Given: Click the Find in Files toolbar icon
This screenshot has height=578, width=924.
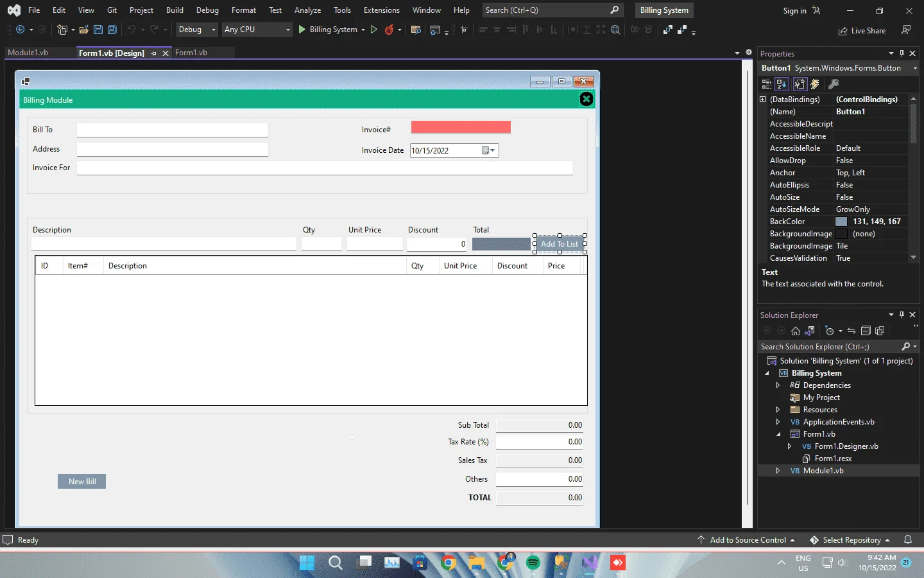Looking at the screenshot, I should tap(416, 30).
